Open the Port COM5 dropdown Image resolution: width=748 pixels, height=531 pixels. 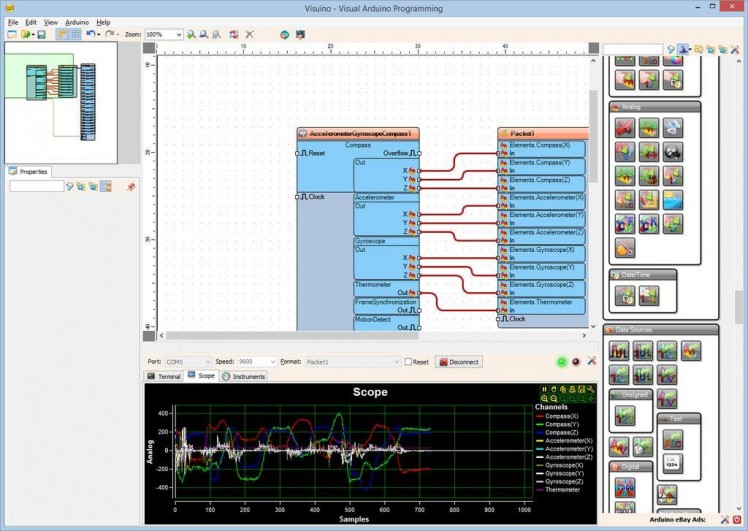click(207, 362)
